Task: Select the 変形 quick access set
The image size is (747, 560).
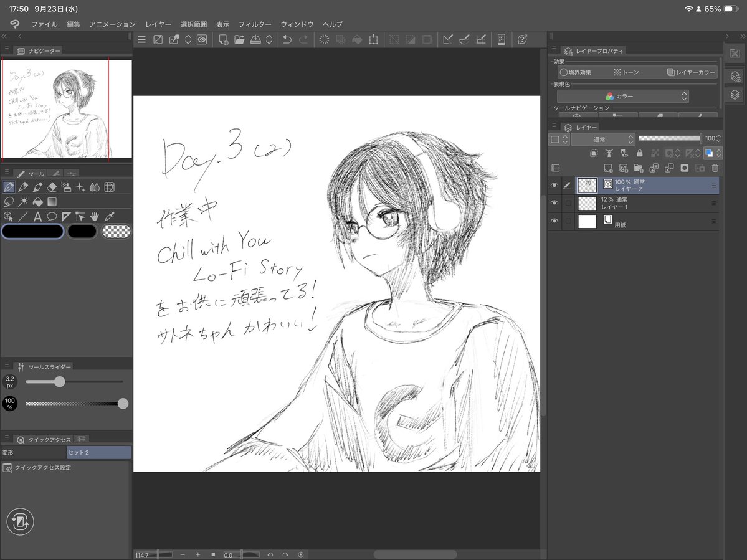Action: click(34, 452)
